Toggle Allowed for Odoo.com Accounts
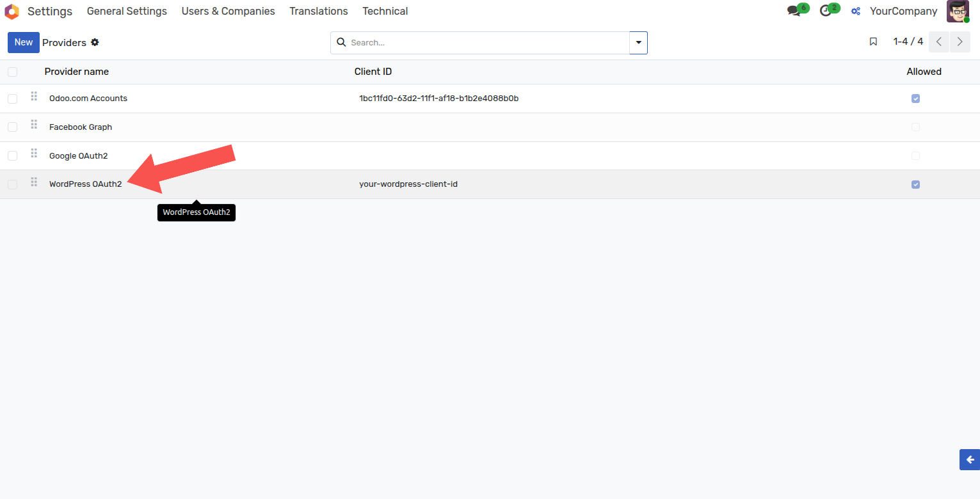The height and width of the screenshot is (499, 980). click(915, 99)
